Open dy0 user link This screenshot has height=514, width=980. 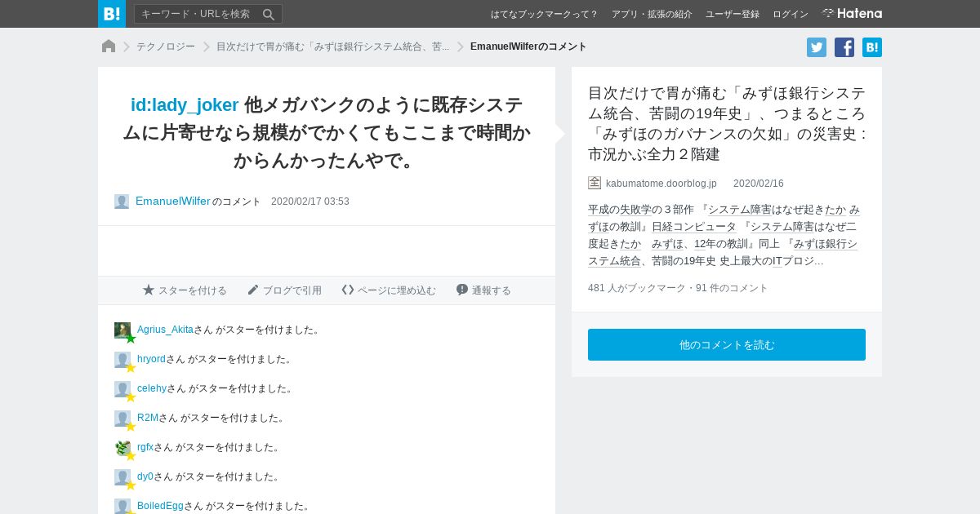click(x=145, y=476)
